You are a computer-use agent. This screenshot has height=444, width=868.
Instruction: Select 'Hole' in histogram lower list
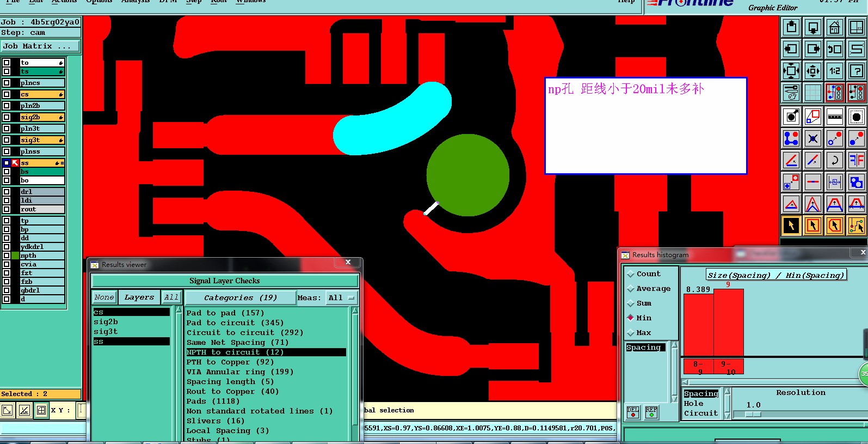693,404
